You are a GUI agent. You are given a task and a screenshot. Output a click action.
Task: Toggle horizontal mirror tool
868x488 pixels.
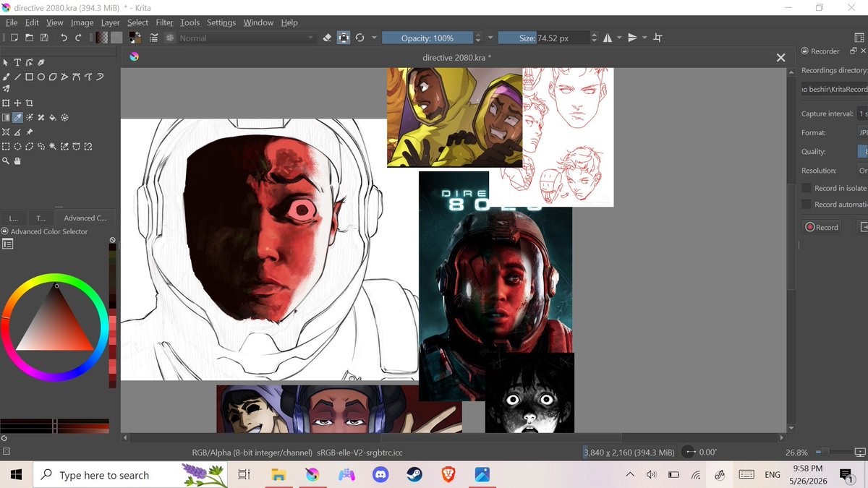(x=607, y=38)
